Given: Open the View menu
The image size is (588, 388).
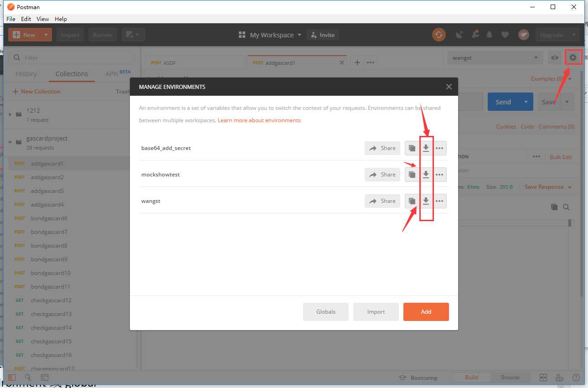Looking at the screenshot, I should click(x=43, y=19).
